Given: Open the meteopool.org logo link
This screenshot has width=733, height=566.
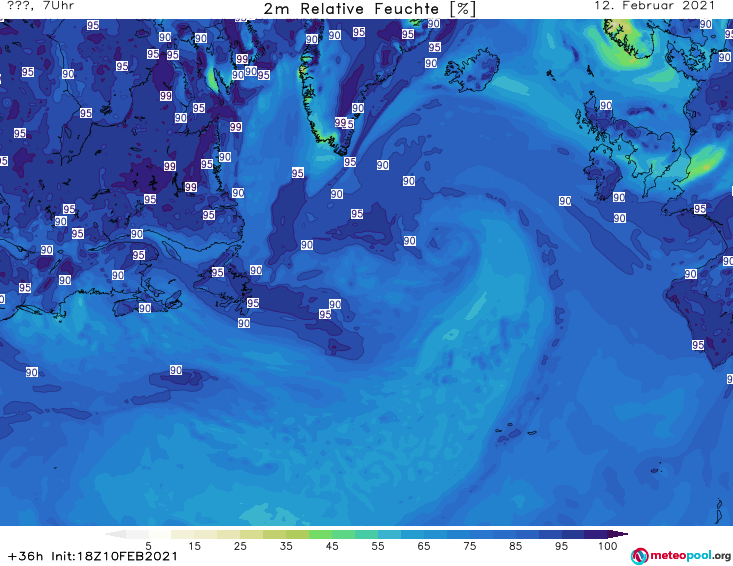Looking at the screenshot, I should 681,556.
